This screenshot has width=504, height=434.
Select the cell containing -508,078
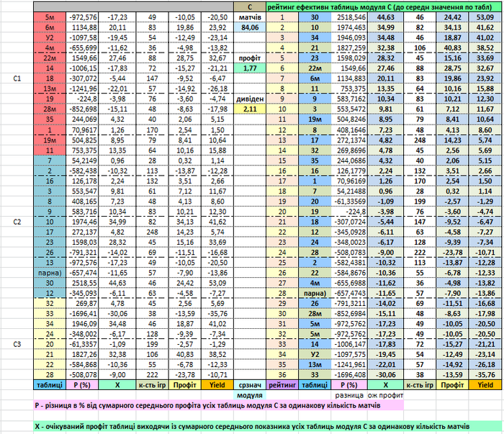[82, 375]
